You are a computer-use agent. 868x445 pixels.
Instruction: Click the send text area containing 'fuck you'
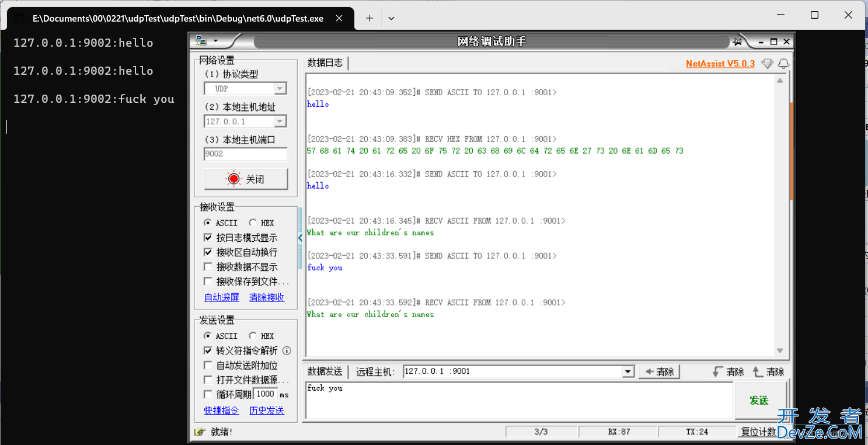pyautogui.click(x=519, y=400)
